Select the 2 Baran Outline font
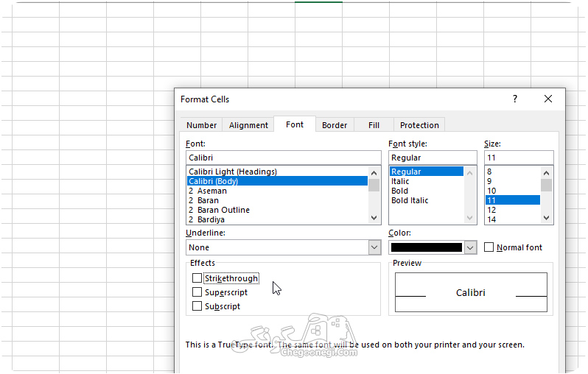588x374 pixels. tap(277, 210)
